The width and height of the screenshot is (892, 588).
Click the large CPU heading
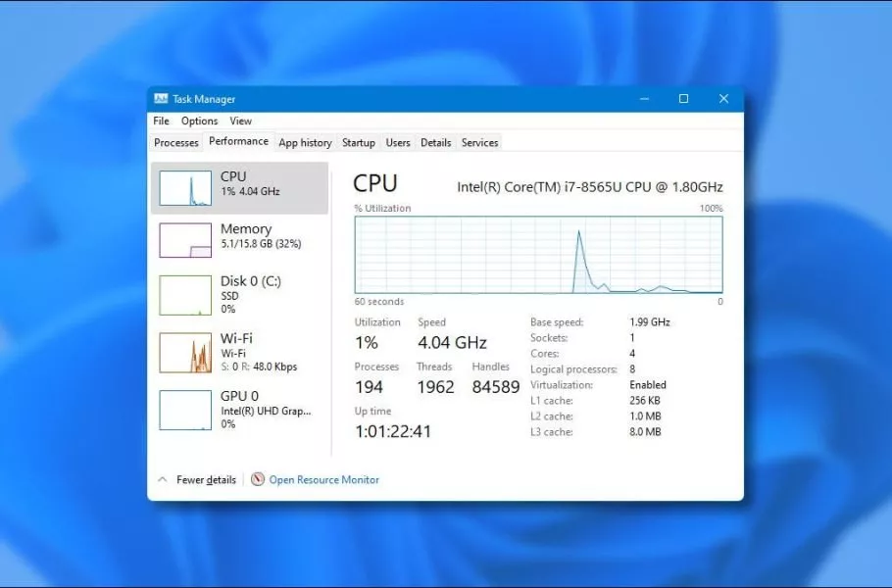[x=374, y=183]
